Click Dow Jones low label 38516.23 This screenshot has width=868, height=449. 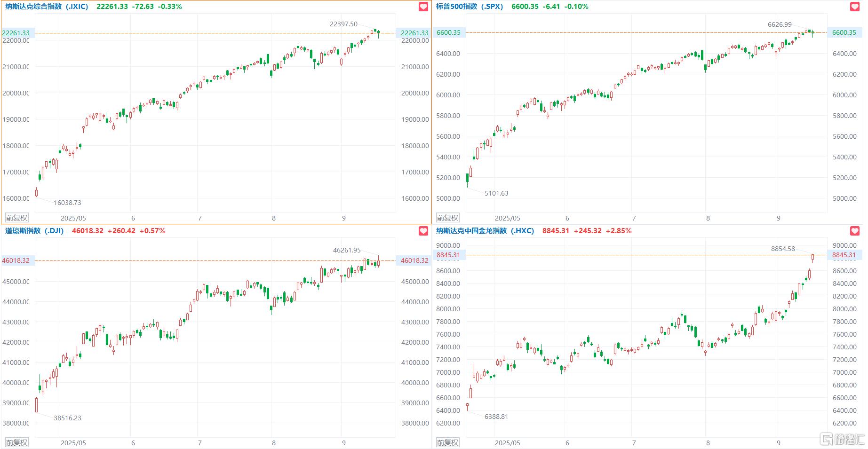pos(67,418)
